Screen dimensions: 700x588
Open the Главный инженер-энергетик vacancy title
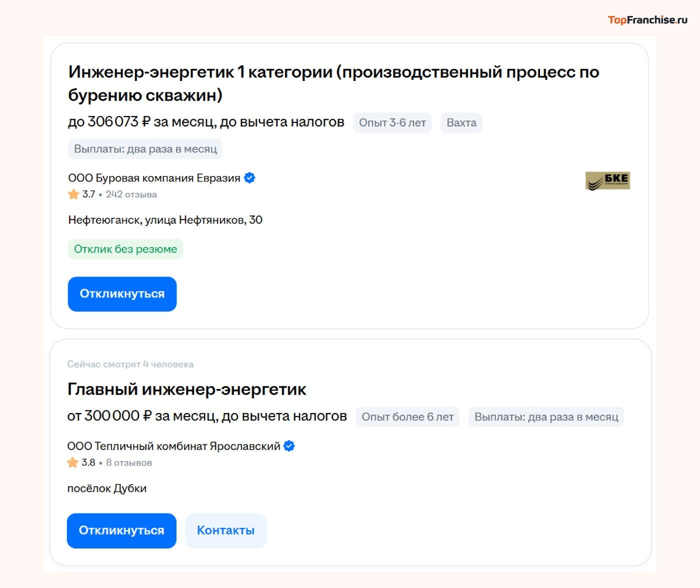(x=186, y=389)
